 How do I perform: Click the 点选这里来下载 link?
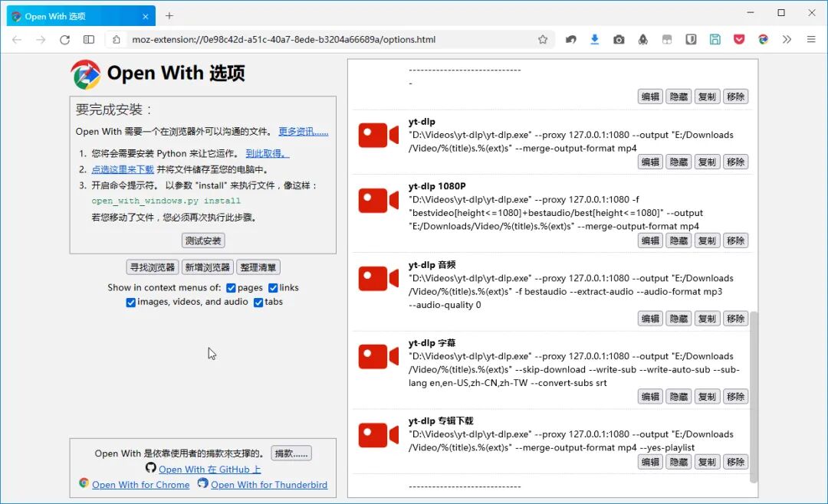[x=123, y=169]
